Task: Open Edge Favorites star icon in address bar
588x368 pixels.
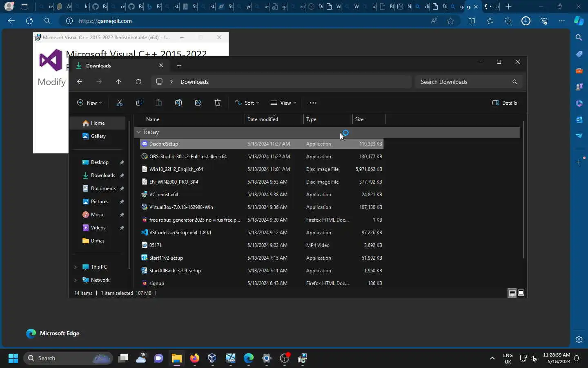Action: 450,21
